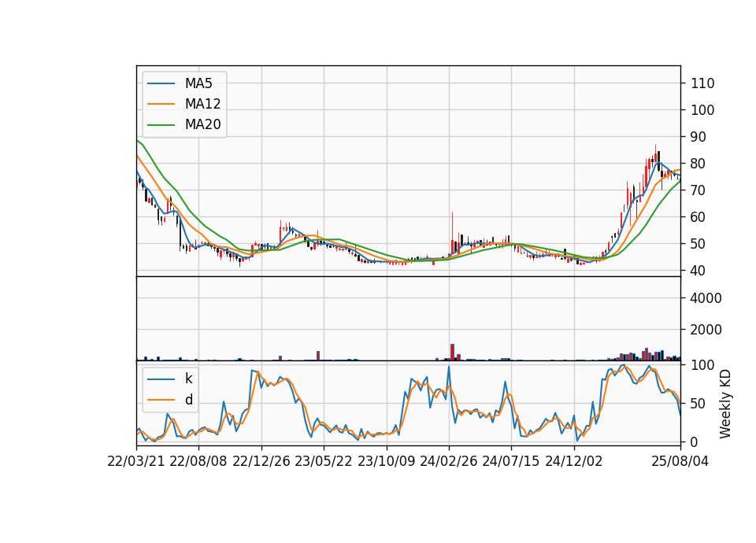Click the 25/08/04 date label
This screenshot has width=756, height=543.
tap(680, 461)
